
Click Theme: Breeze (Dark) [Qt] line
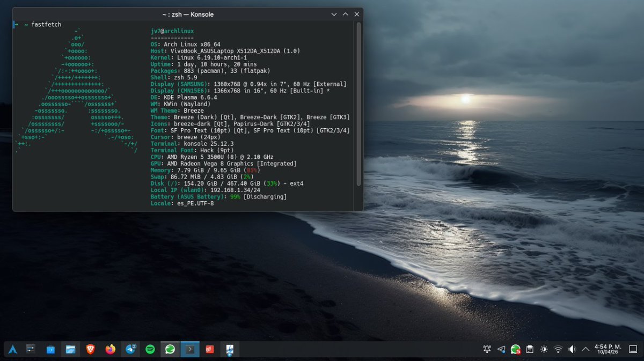(x=250, y=117)
